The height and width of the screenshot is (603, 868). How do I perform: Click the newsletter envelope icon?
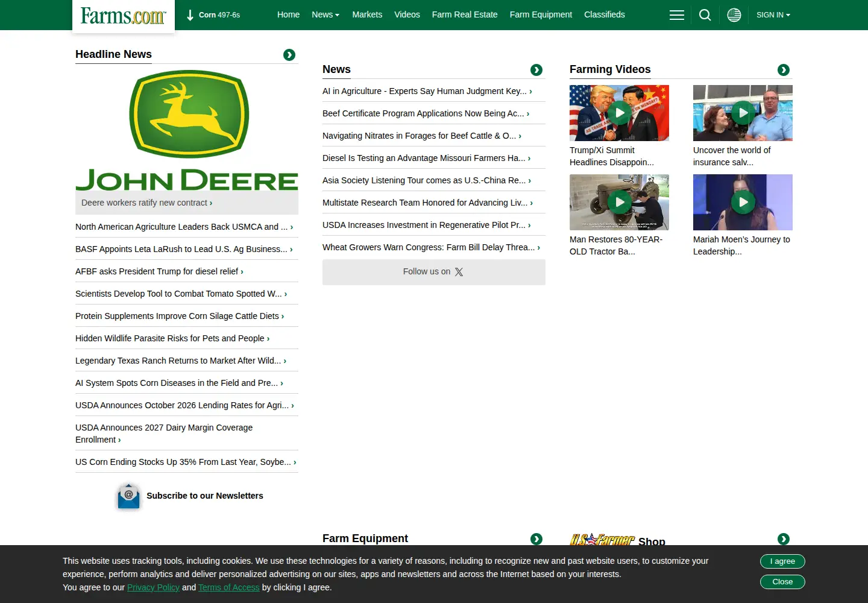(128, 496)
